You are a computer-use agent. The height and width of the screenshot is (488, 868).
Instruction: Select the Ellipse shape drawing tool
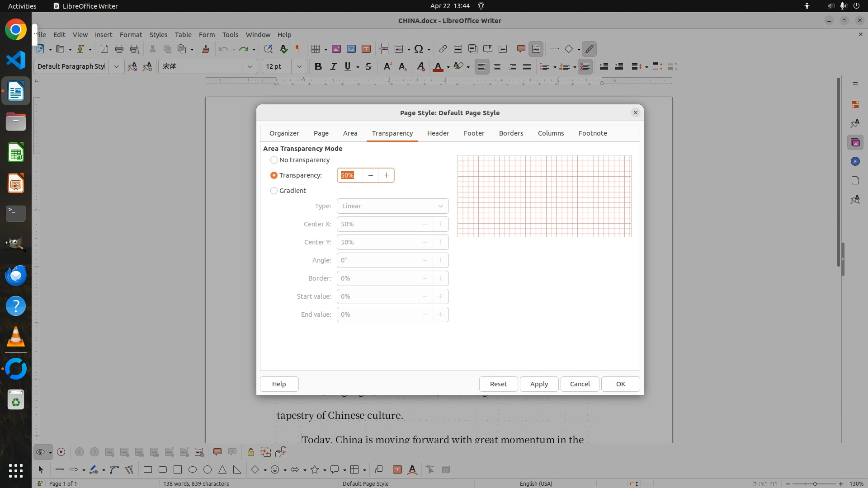click(193, 469)
